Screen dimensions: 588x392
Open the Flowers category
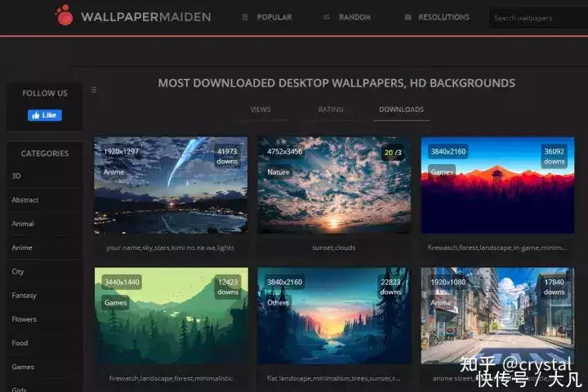point(24,319)
